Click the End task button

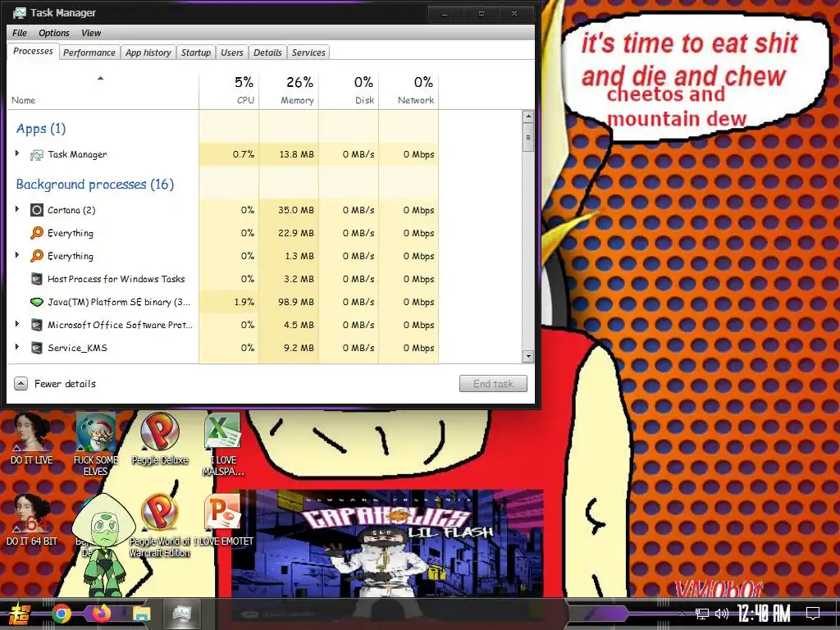coord(493,384)
